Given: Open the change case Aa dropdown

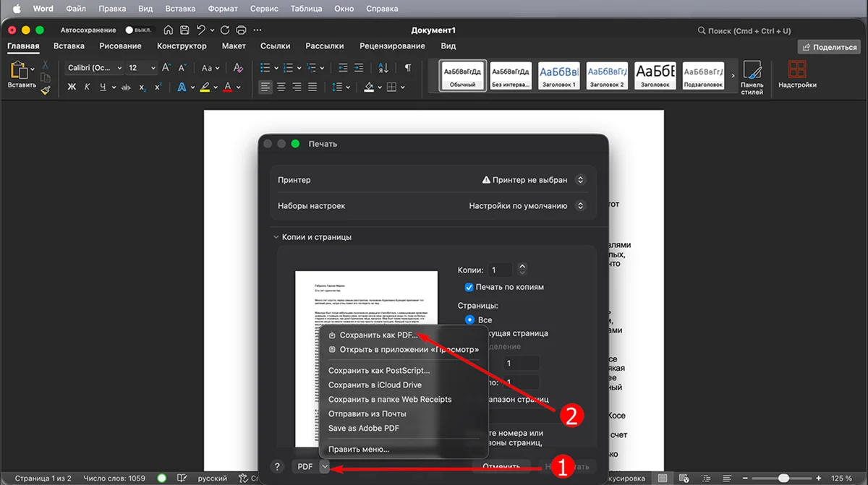Looking at the screenshot, I should (210, 67).
